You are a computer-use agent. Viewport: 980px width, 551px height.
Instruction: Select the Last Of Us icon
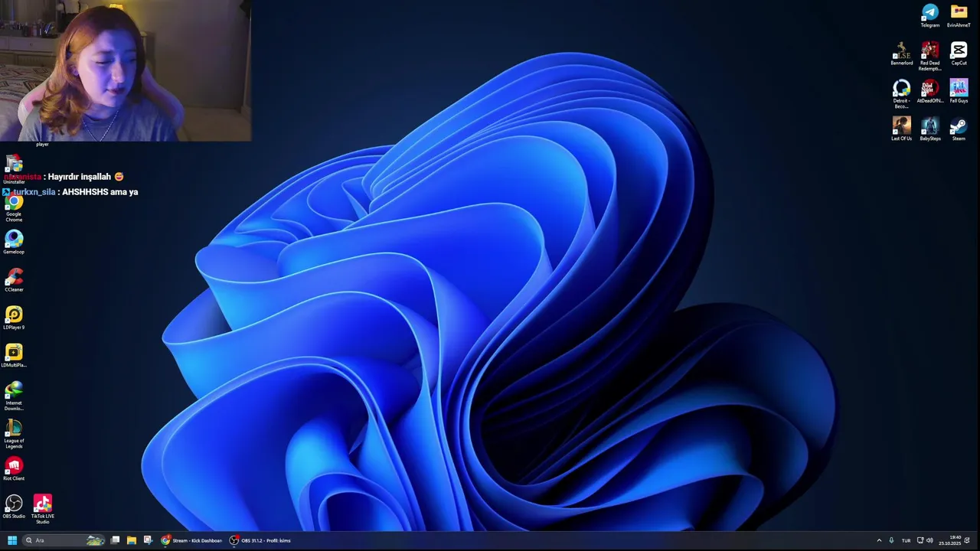pyautogui.click(x=901, y=129)
